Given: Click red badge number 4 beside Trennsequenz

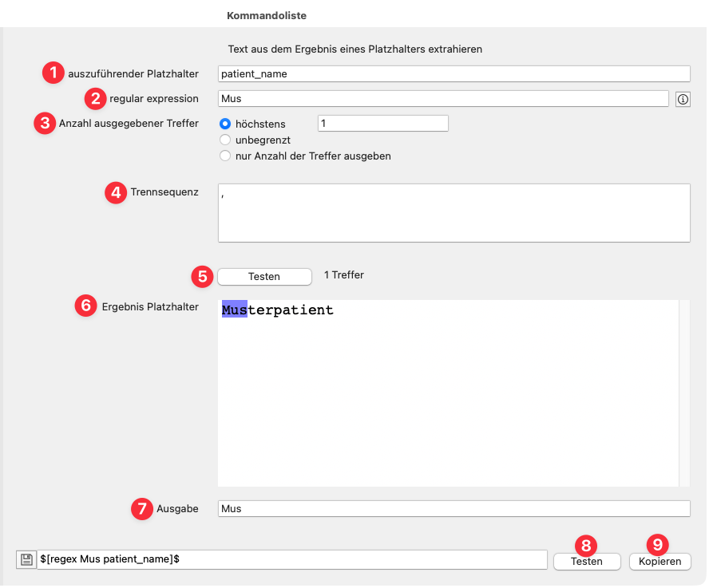Looking at the screenshot, I should tap(117, 192).
